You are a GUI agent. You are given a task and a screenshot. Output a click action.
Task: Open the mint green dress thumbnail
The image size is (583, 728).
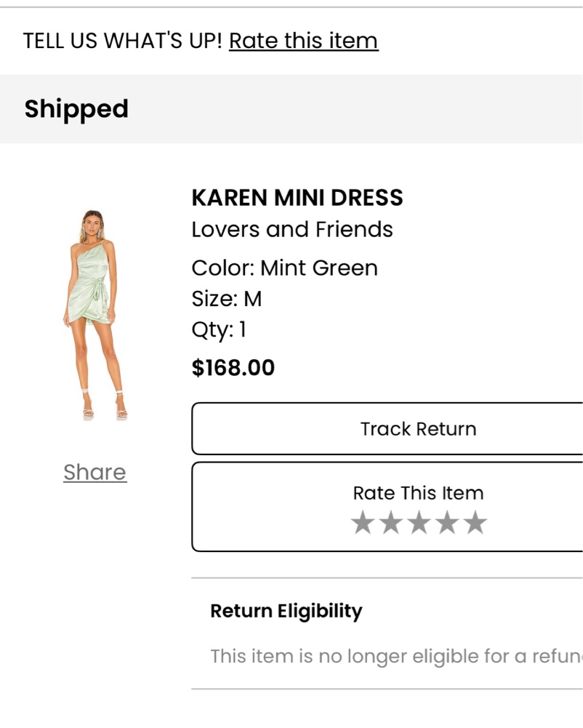tap(95, 315)
